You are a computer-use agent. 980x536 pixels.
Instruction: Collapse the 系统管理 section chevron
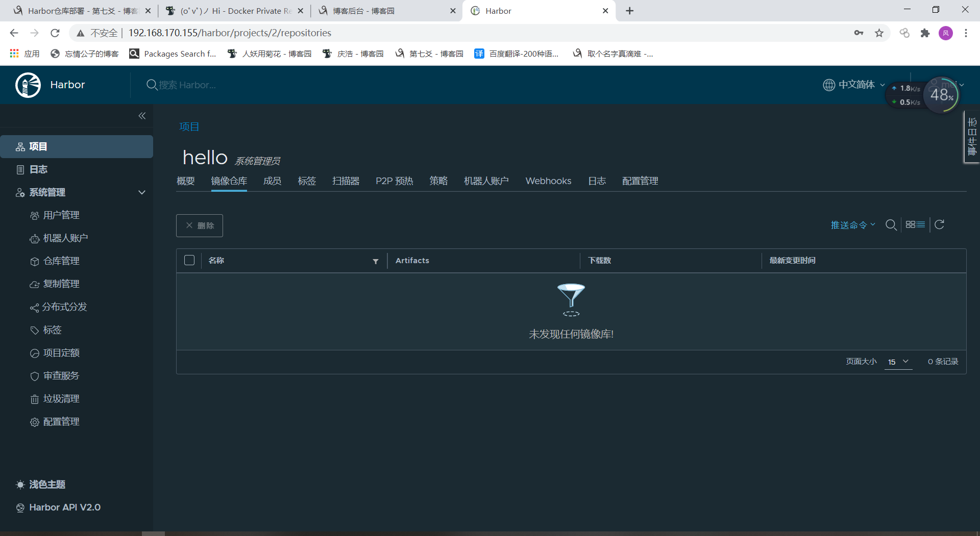142,192
